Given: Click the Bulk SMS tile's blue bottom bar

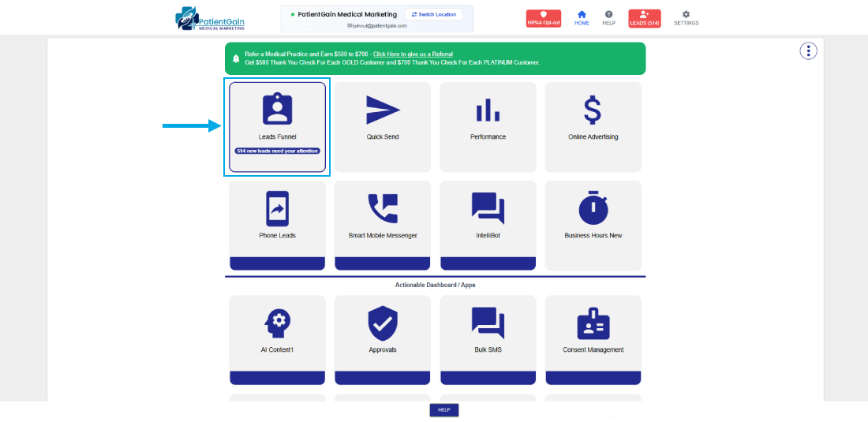Looking at the screenshot, I should [x=488, y=378].
